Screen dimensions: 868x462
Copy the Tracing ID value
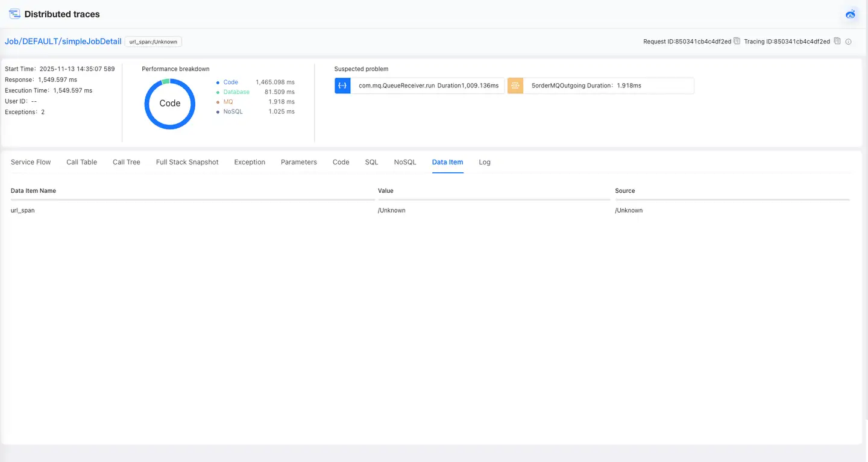(836, 42)
